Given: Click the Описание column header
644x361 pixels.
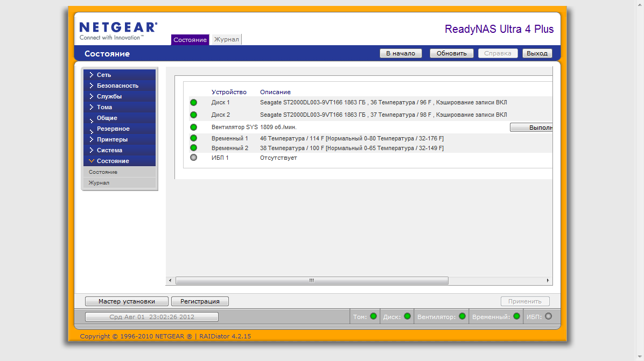Looking at the screenshot, I should click(x=275, y=92).
